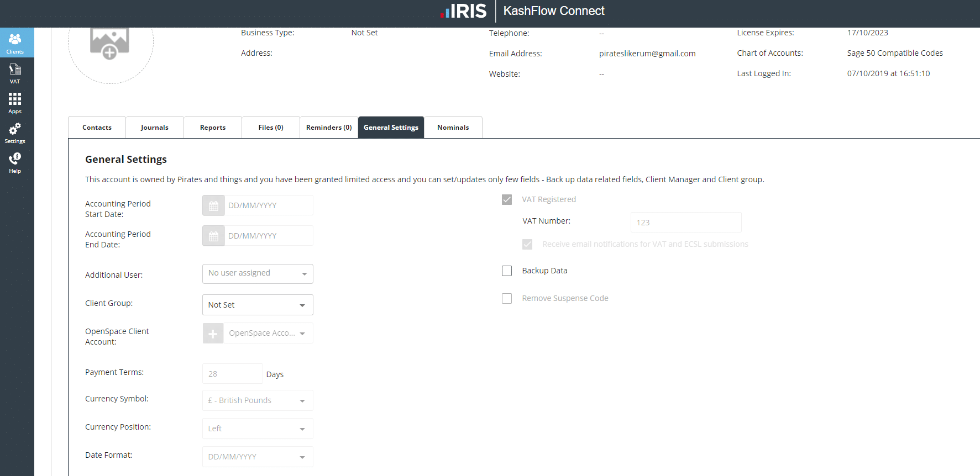Toggle the VAT Registered checkbox
Screen dimensions: 980x476
507,200
